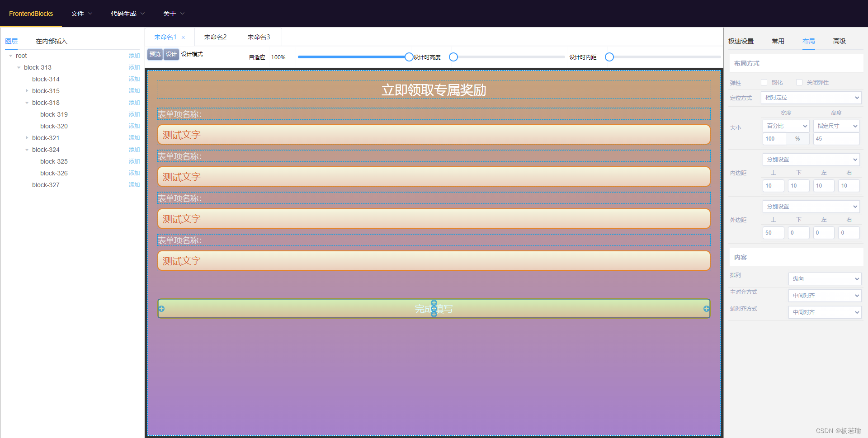868x438 pixels.
Task: Open the 高度 指定尺寸 dropdown
Action: 836,126
